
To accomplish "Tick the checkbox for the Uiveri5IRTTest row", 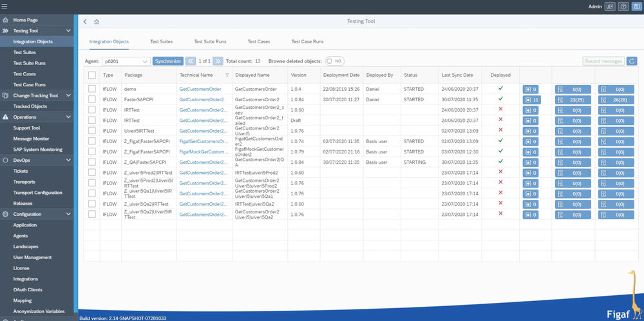I will (92, 131).
